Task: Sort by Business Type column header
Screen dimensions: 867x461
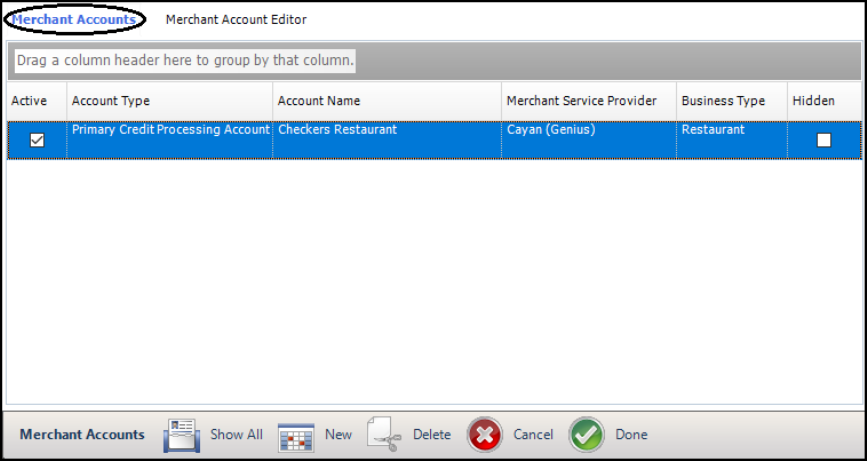Action: coord(732,101)
